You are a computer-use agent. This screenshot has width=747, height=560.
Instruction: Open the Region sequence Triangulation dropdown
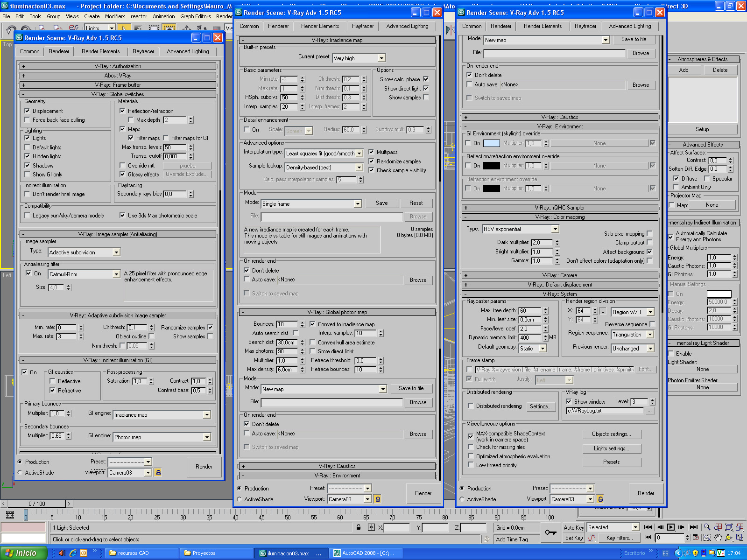click(650, 335)
